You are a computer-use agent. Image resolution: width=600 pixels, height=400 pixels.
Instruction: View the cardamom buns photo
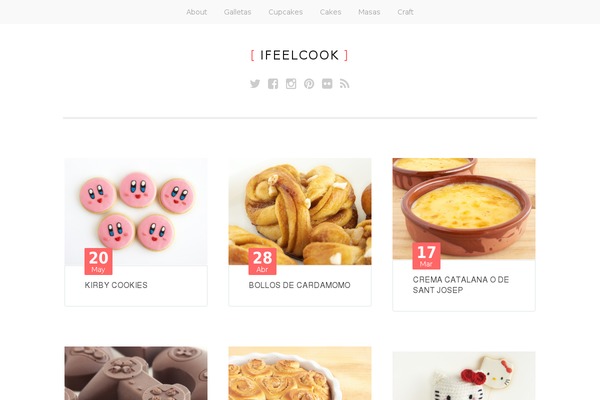(300, 212)
